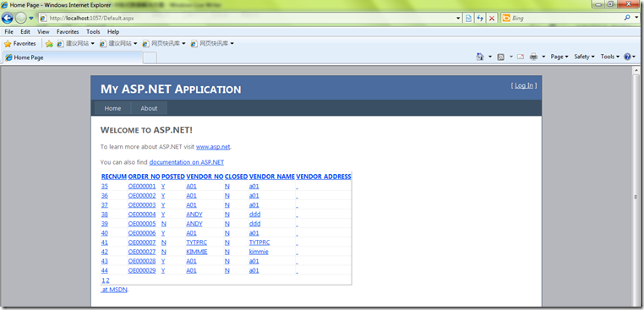
Task: Click the address bar URL field
Action: 247,19
